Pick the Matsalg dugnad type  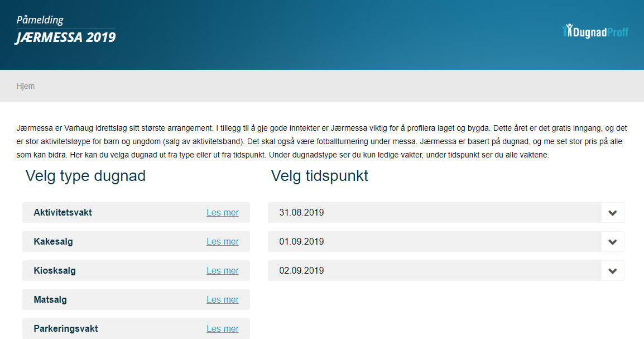click(50, 300)
